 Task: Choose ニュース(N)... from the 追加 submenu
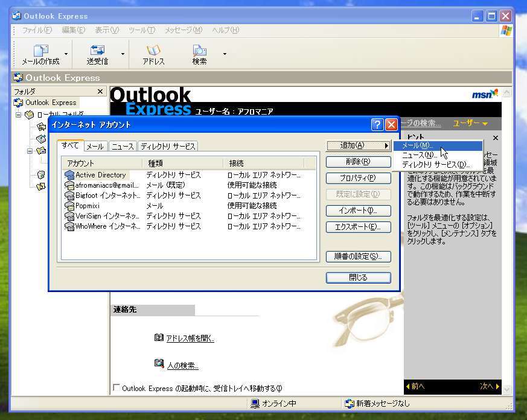(x=438, y=155)
